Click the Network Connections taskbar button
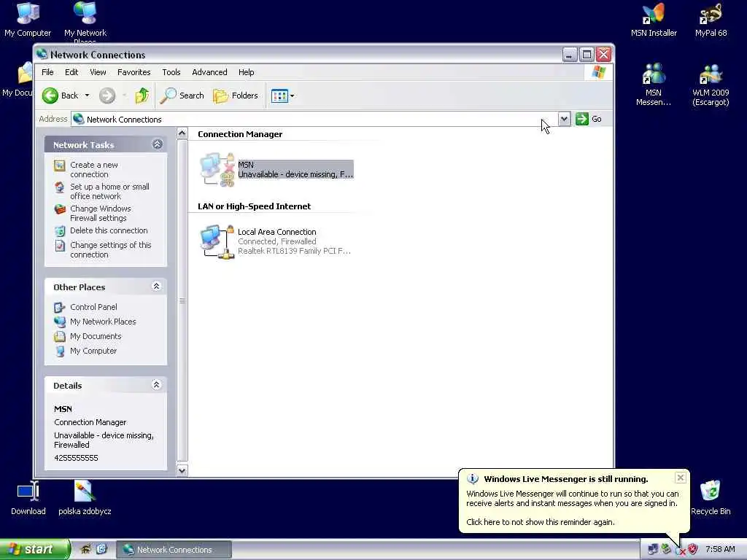This screenshot has width=747, height=560. 174,550
